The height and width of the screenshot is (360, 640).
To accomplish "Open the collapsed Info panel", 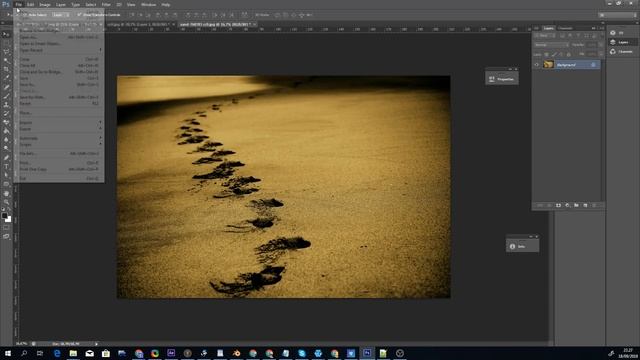I will [x=522, y=246].
